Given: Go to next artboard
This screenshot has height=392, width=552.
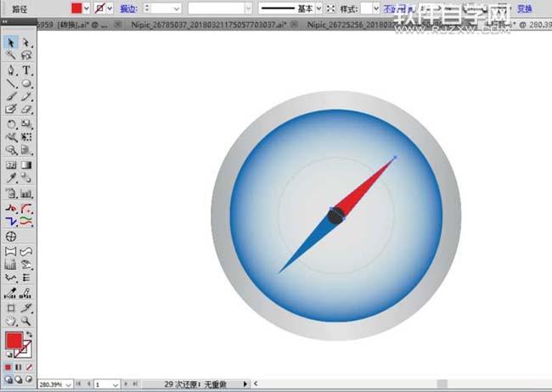Looking at the screenshot, I should tap(126, 384).
